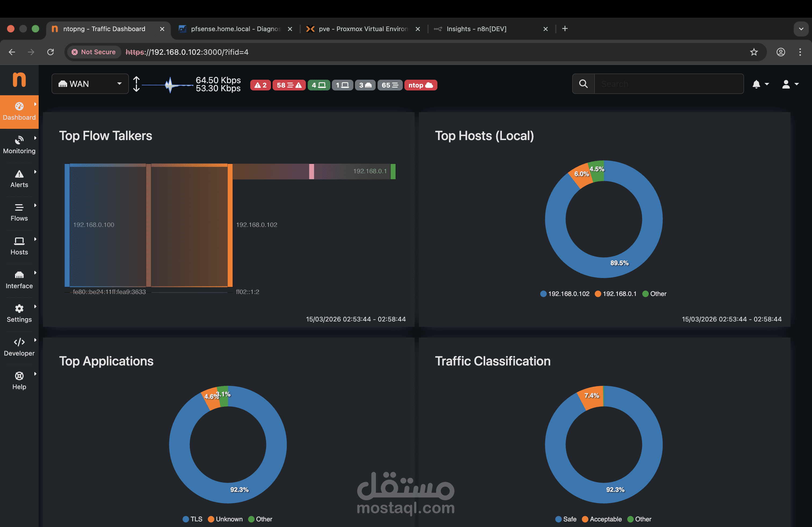The image size is (812, 527).
Task: Click the magnifier search icon
Action: point(583,84)
